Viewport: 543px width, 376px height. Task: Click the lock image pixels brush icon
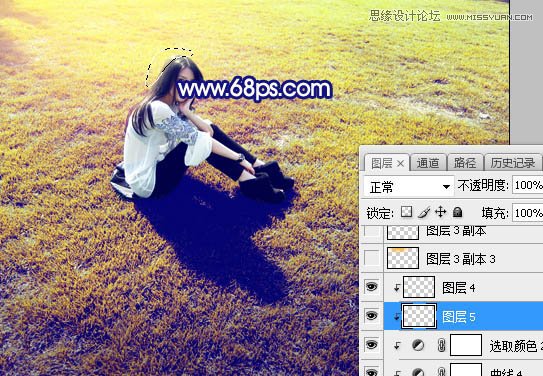click(424, 212)
